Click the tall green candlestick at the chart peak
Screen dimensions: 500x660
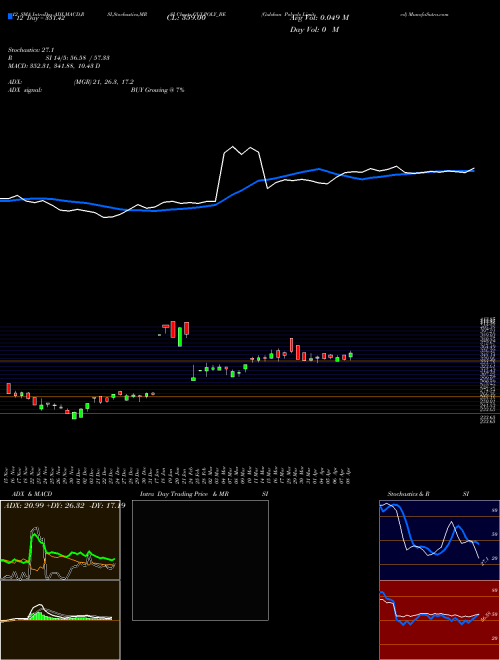tap(180, 337)
